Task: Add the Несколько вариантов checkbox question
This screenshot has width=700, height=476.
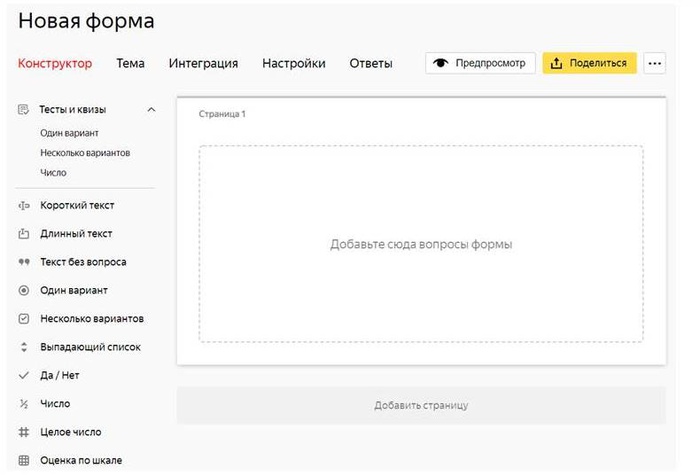Action: (92, 318)
